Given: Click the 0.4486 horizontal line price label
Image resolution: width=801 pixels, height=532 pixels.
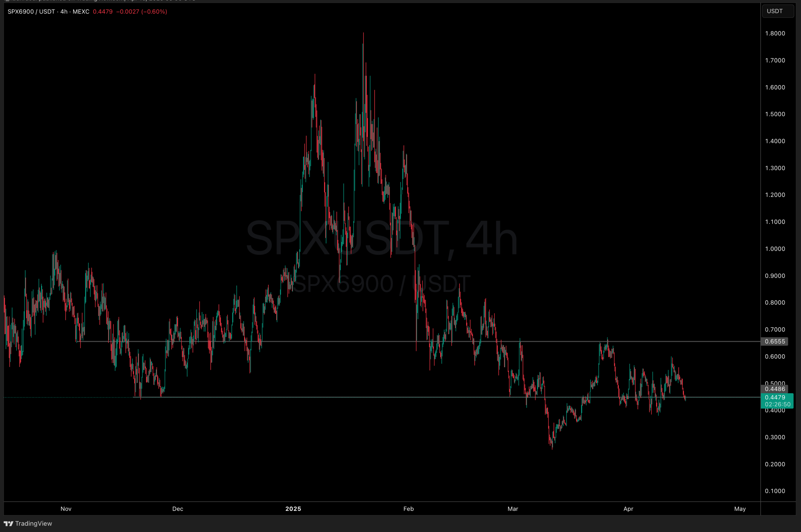Looking at the screenshot, I should (x=775, y=389).
